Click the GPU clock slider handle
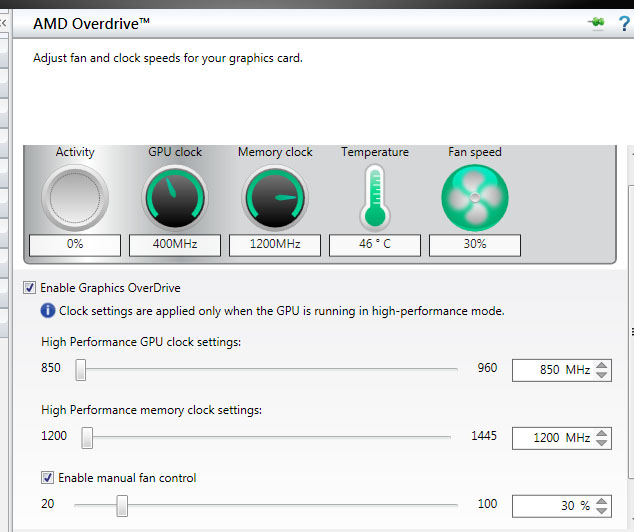This screenshot has height=532, width=634. pyautogui.click(x=80, y=370)
